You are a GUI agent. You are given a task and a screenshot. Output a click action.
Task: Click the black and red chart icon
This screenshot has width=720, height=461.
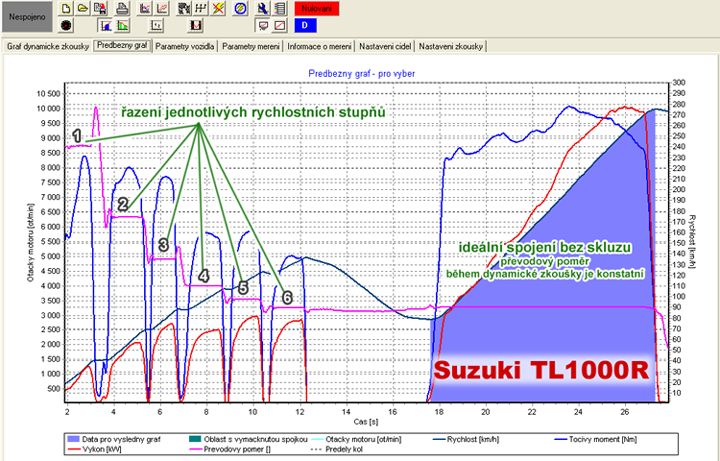[195, 25]
